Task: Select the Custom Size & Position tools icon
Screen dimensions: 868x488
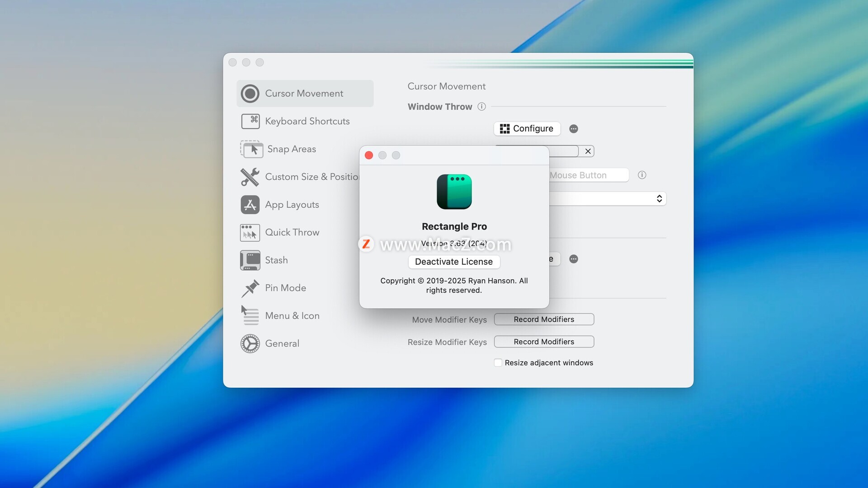Action: pyautogui.click(x=250, y=177)
